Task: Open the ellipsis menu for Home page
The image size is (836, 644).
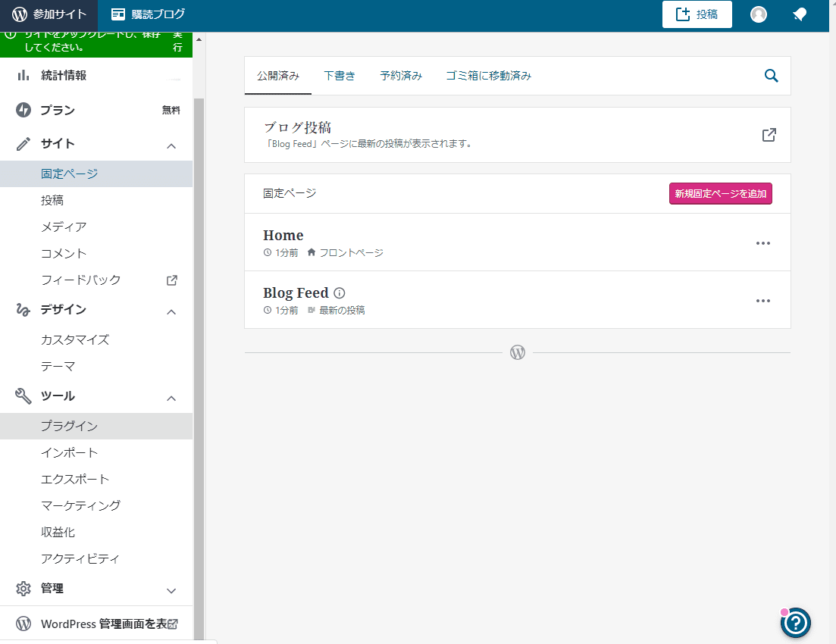Action: (762, 242)
